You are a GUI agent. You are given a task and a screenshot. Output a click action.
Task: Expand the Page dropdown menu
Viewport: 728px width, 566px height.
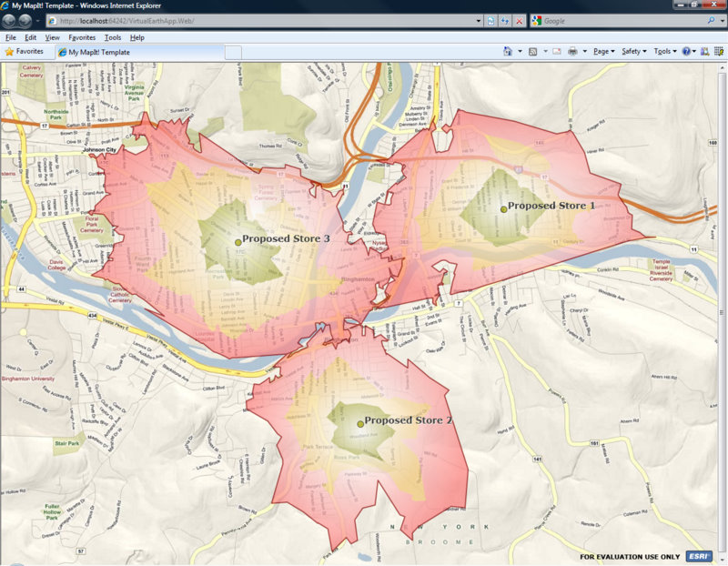tap(603, 51)
